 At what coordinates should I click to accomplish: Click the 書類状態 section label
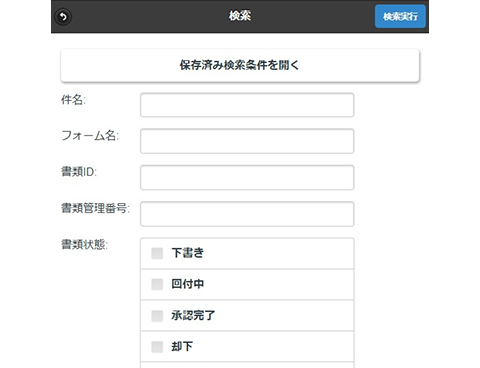pyautogui.click(x=84, y=244)
